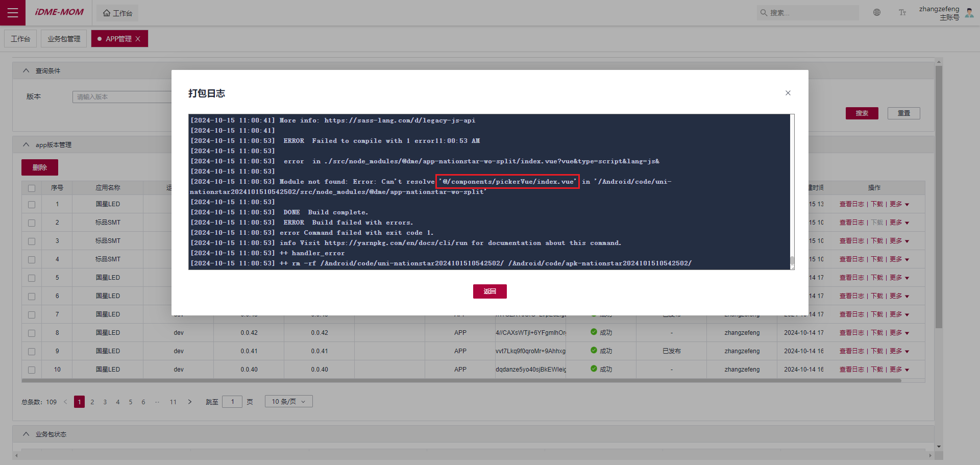Click the home icon 工作台 breadcrumb
Viewport: 980px width, 465px height.
117,13
